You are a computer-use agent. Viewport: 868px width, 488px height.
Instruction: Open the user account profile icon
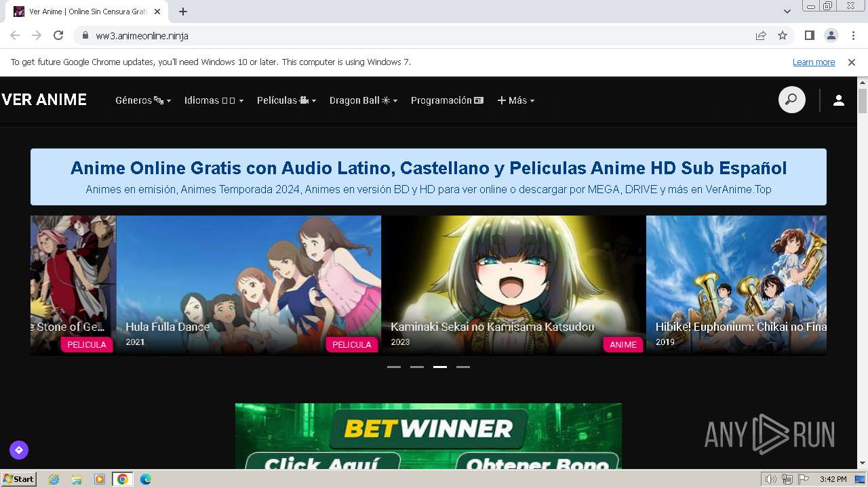pyautogui.click(x=839, y=100)
